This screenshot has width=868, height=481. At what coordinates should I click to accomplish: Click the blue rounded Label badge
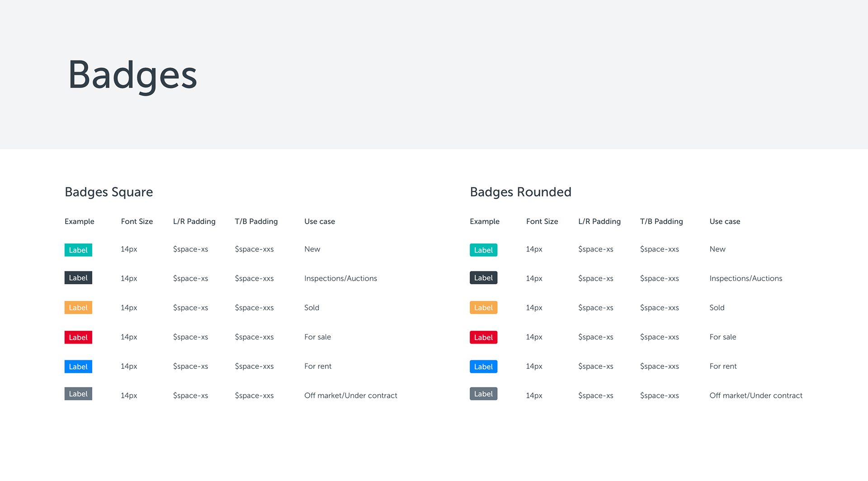pyautogui.click(x=483, y=367)
